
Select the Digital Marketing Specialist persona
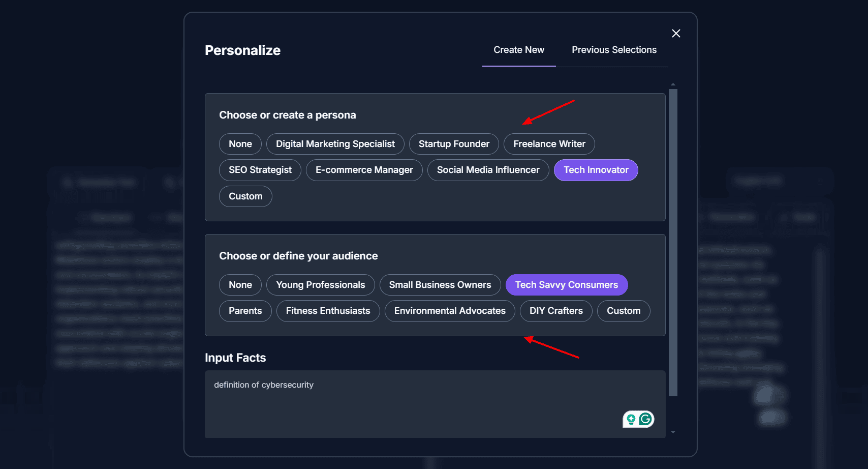(x=335, y=144)
